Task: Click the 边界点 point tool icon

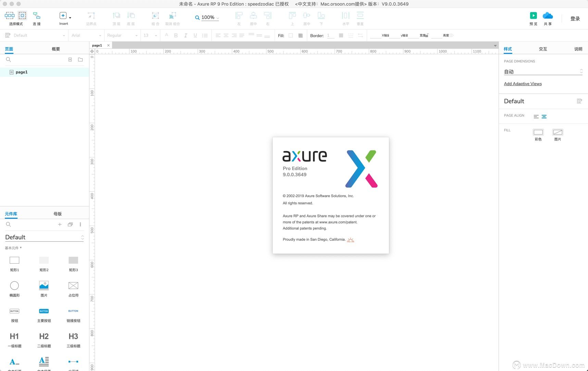Action: [91, 15]
